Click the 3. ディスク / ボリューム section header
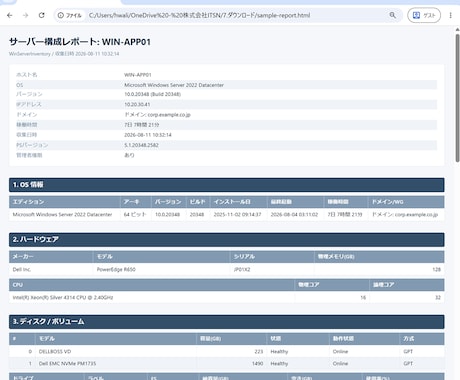Viewport: 460px width, 380px height. pos(227,322)
